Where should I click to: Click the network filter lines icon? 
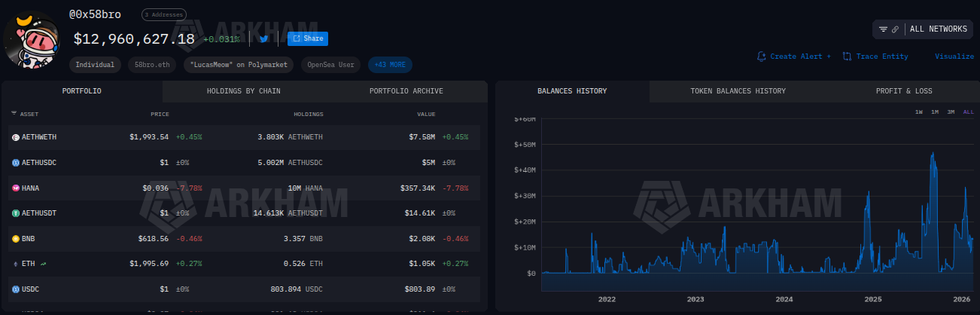(883, 29)
